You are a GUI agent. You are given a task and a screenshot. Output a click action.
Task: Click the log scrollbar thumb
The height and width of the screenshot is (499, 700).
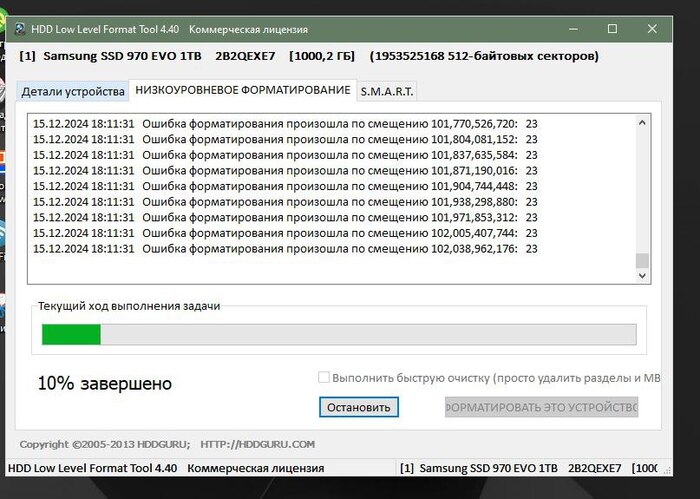click(642, 261)
